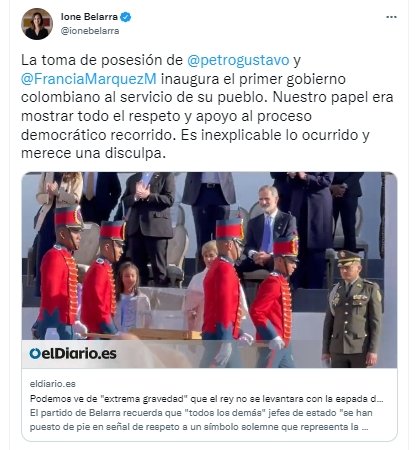Click the wooden case carried by the red guards

pos(165,334)
